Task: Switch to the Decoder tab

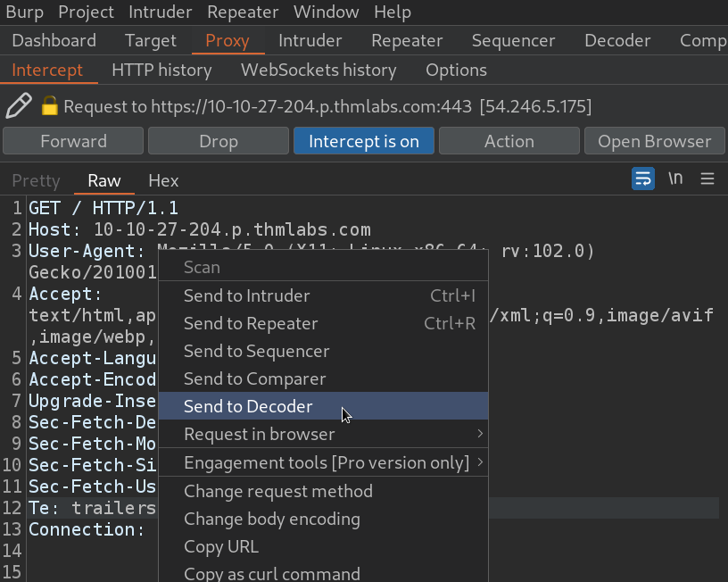Action: (617, 41)
